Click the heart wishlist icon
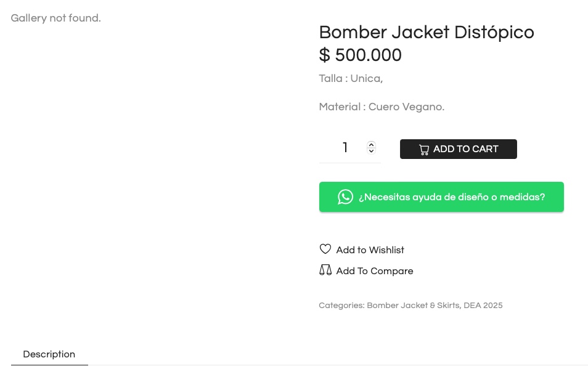588x366 pixels. pos(325,249)
